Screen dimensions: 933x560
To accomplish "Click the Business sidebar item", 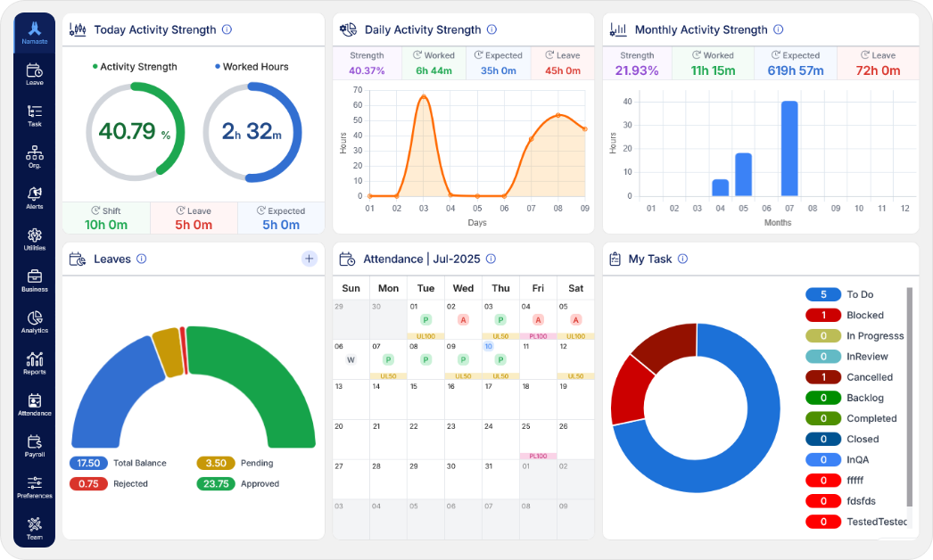I will pyautogui.click(x=34, y=280).
